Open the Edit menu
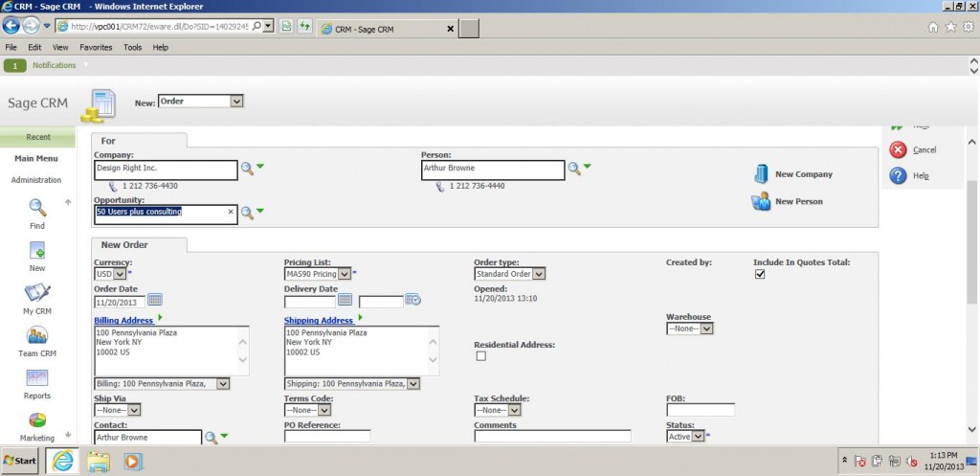Image resolution: width=980 pixels, height=476 pixels. [x=34, y=48]
